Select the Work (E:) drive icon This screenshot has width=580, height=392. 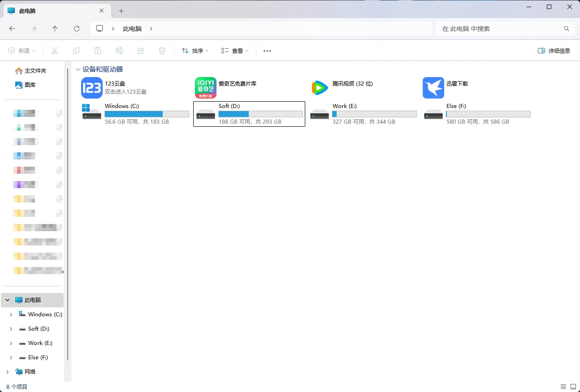[320, 115]
